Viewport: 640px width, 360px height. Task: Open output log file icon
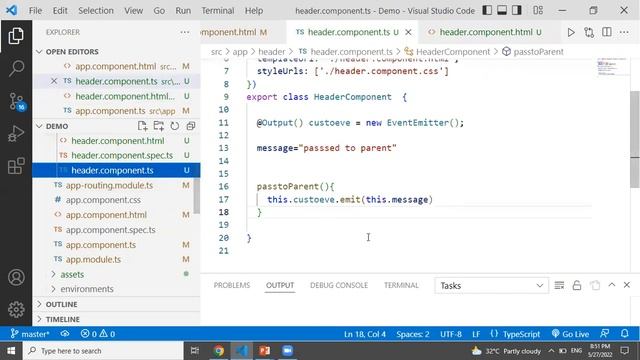pyautogui.click(x=595, y=285)
